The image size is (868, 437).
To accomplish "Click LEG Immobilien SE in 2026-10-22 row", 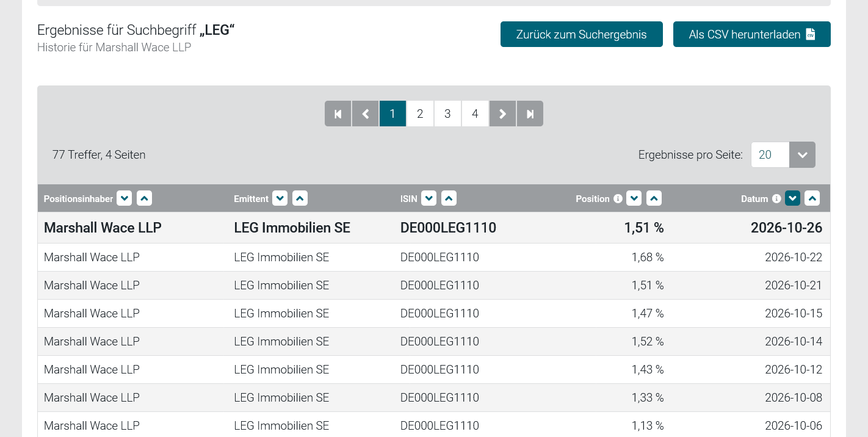I will [x=281, y=258].
